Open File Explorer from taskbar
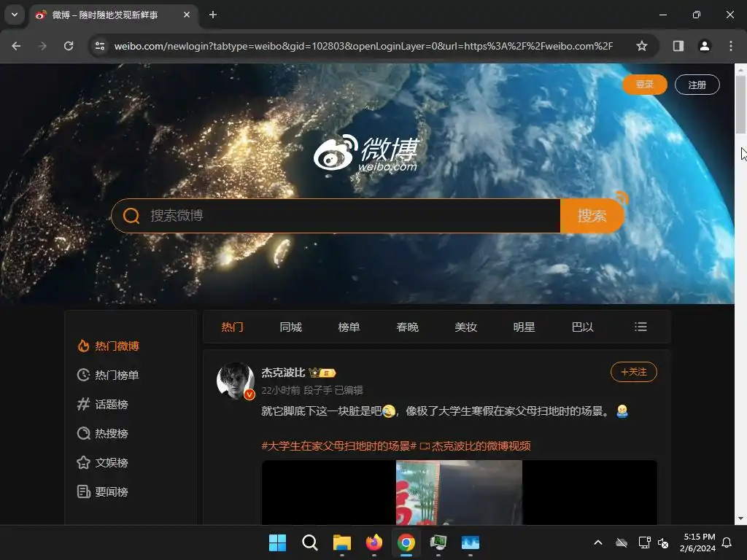The image size is (747, 560). (342, 542)
